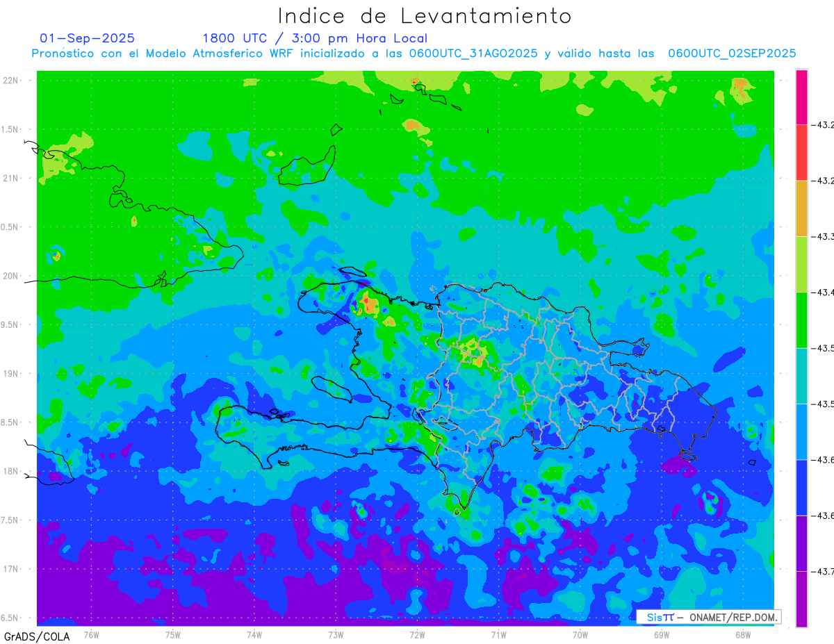Click '0600UTC_31AGO2025' initialization time text
Viewport: 834px width, 644px height.
[473, 53]
